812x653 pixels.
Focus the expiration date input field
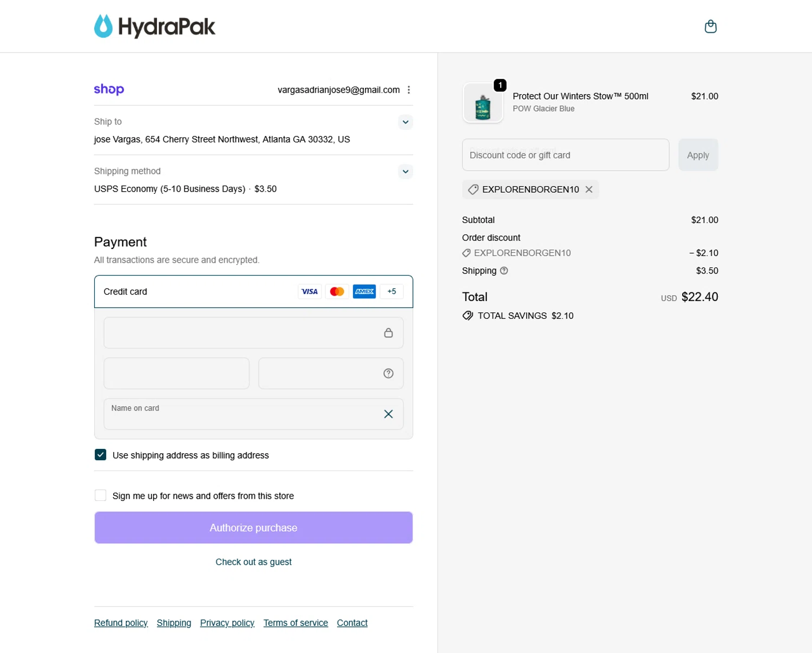click(x=176, y=374)
